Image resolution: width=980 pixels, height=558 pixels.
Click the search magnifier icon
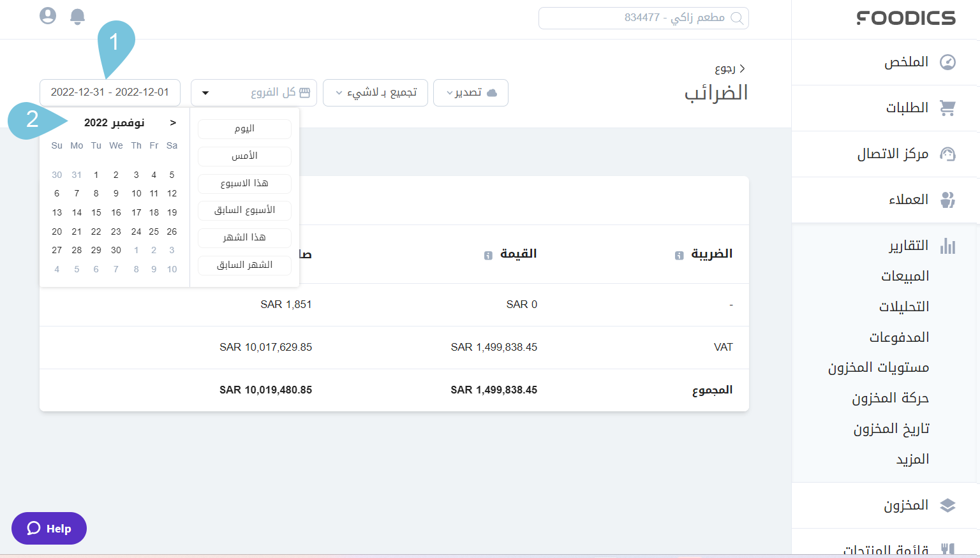(x=737, y=18)
